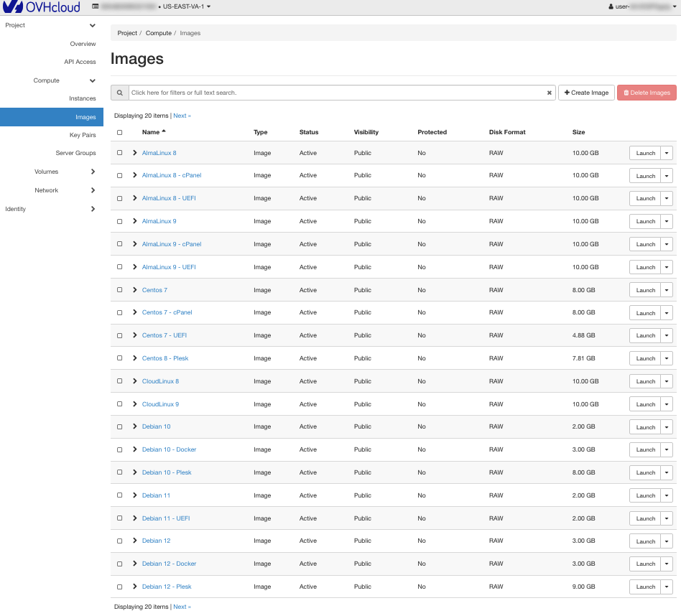Click Create Image button
681x616 pixels.
[x=586, y=93]
